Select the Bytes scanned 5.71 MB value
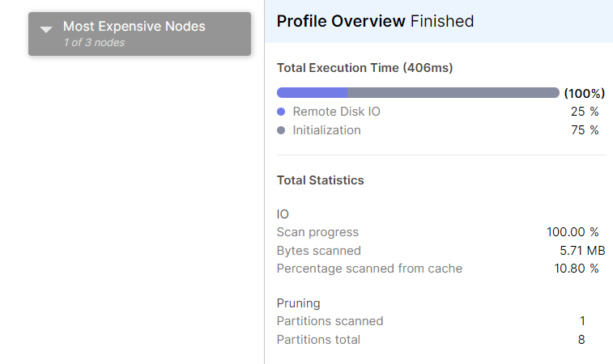This screenshot has height=364, width=613. point(582,251)
